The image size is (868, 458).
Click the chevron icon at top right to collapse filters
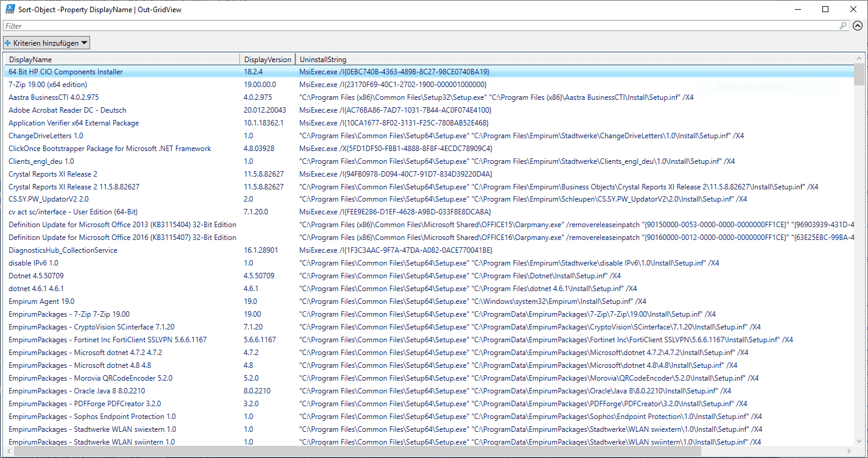click(x=857, y=26)
